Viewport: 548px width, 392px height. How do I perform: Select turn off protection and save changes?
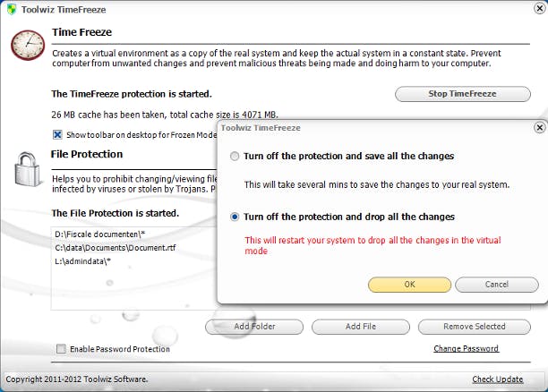pyautogui.click(x=235, y=157)
